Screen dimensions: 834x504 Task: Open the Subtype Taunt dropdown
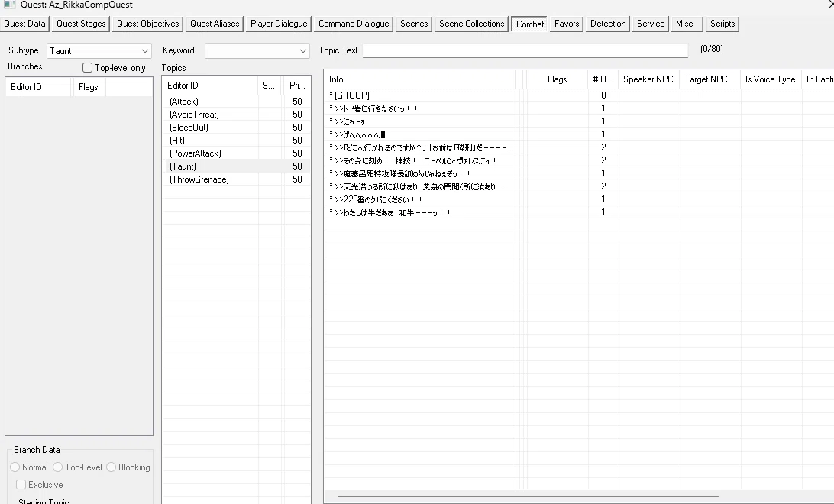[99, 50]
